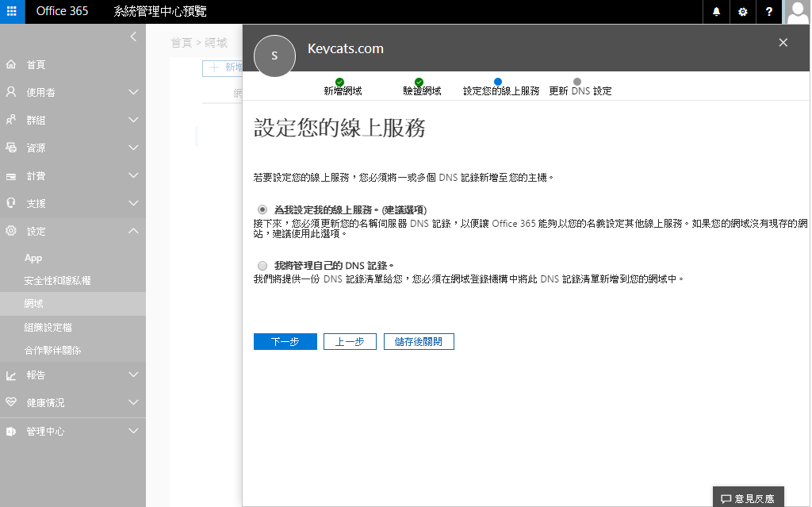Click the billing card icon beside 計費
The height and width of the screenshot is (507, 812).
pyautogui.click(x=11, y=176)
